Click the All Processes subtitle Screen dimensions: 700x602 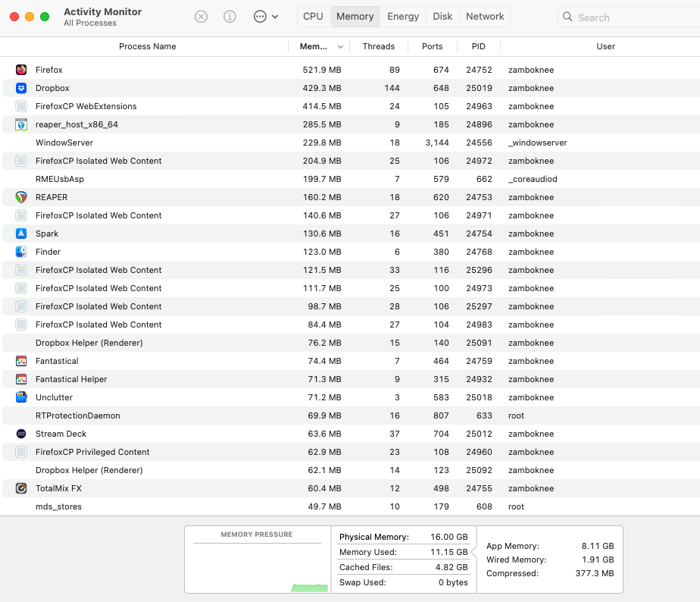coord(89,23)
